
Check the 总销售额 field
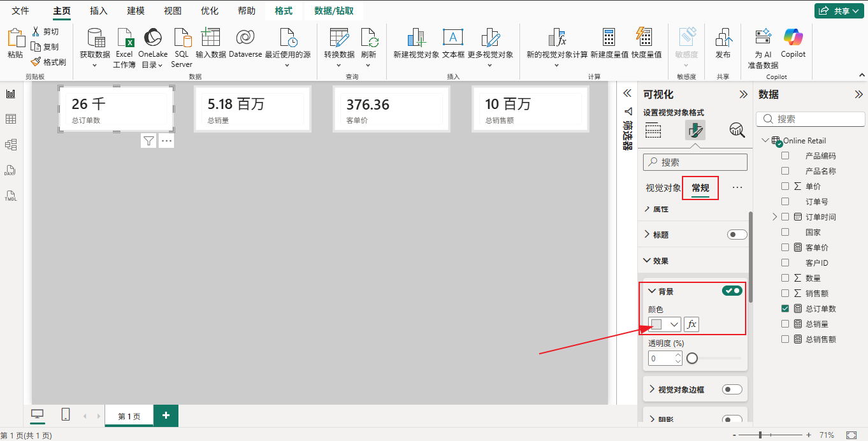click(x=785, y=339)
